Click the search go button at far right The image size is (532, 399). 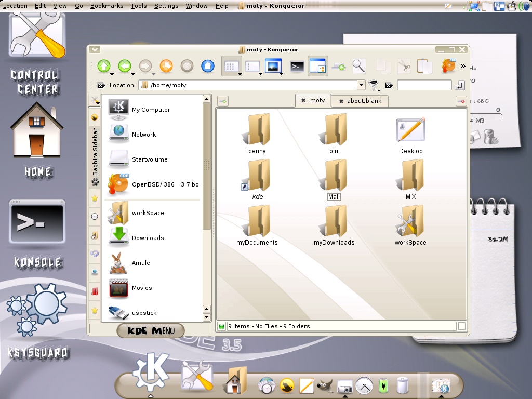point(460,85)
